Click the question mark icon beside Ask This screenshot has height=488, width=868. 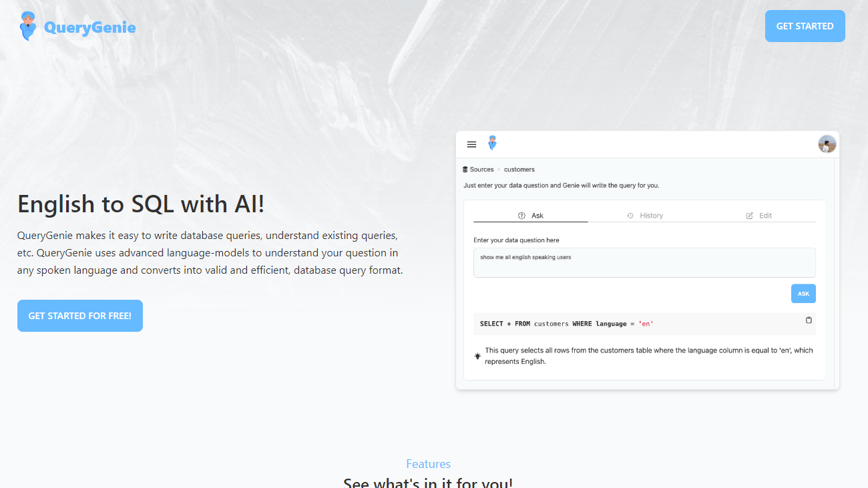[x=521, y=216]
